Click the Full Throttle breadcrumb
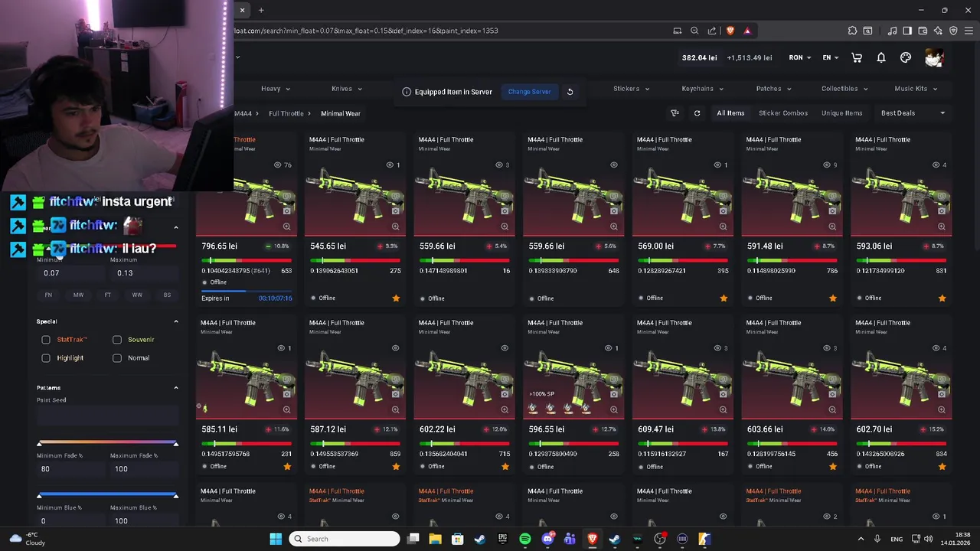The height and width of the screenshot is (551, 980). [286, 113]
